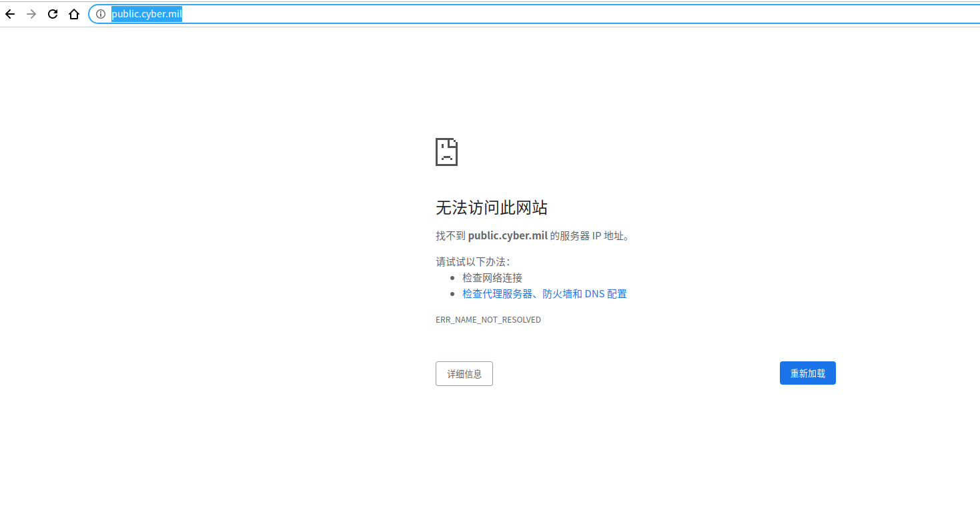
Task: Open the DNS configuration help link
Action: [544, 293]
